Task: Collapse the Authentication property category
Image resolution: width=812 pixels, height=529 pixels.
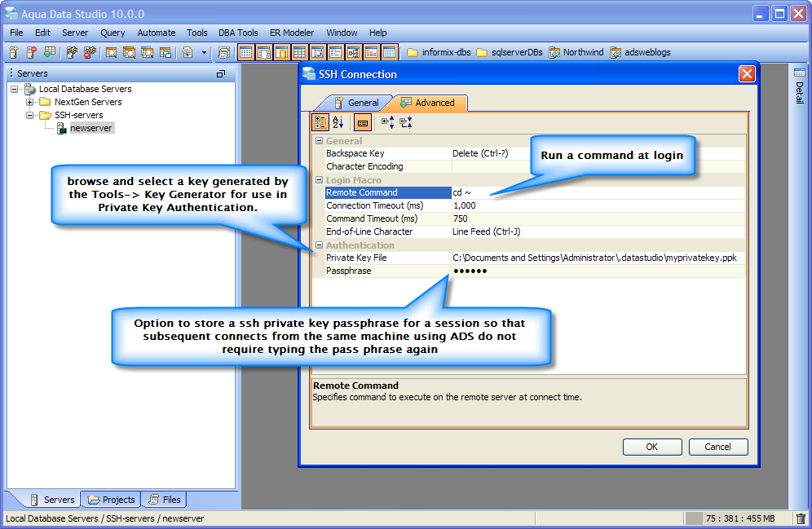Action: (319, 245)
